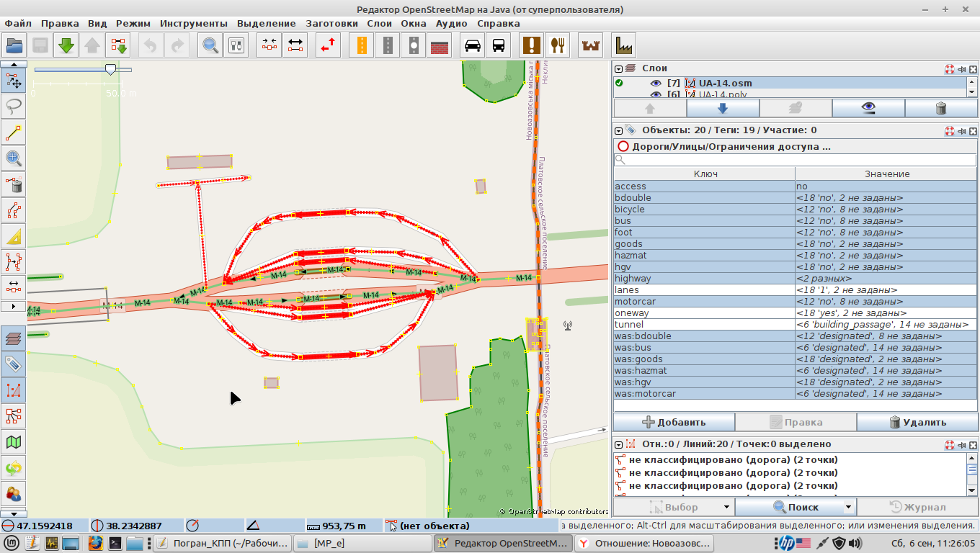Open the Заготовки menu
Viewport: 980px width, 553px height.
[331, 23]
